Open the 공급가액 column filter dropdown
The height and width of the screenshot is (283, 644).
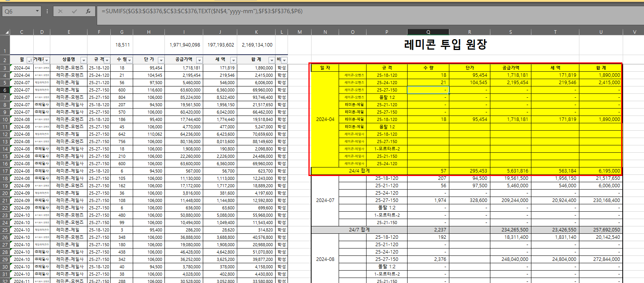[199, 60]
